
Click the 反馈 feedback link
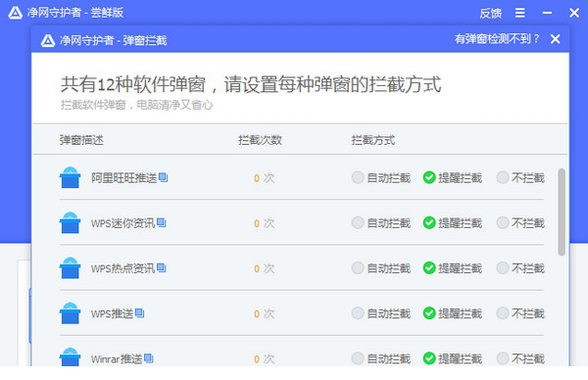pos(490,13)
